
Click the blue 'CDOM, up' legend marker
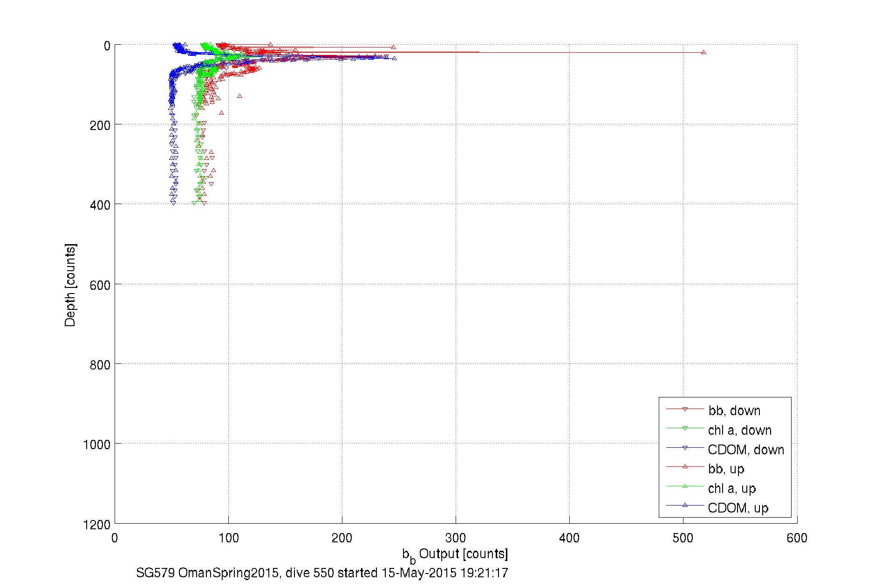coord(685,505)
